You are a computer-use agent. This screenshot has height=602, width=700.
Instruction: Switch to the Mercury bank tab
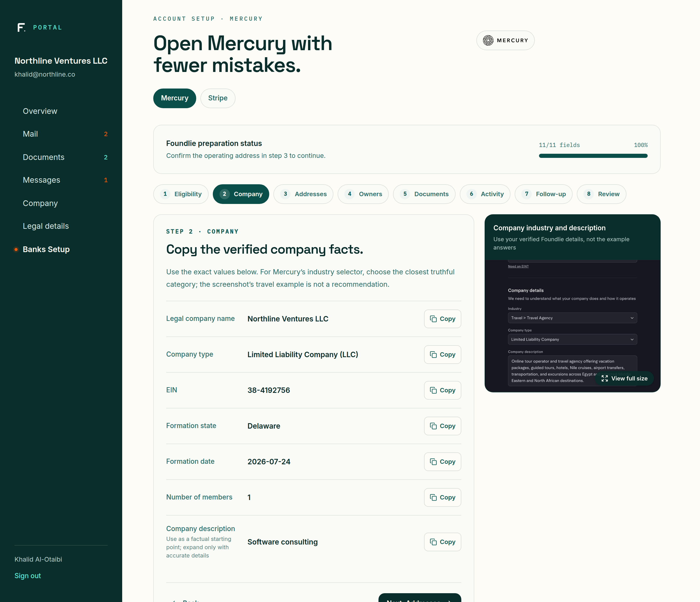tap(175, 98)
